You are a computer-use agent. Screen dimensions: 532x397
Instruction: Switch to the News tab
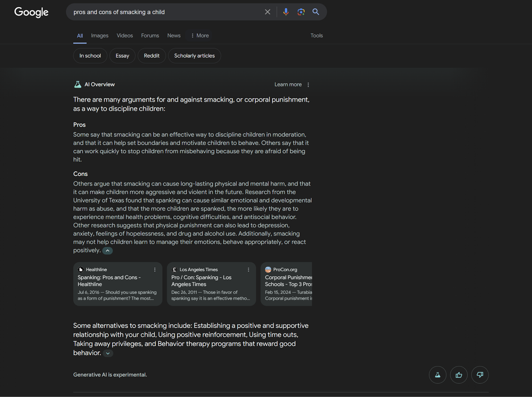(x=174, y=35)
